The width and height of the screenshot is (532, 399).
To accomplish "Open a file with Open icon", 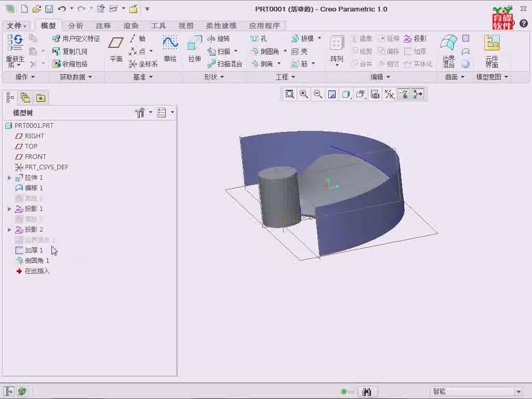I will click(x=37, y=9).
